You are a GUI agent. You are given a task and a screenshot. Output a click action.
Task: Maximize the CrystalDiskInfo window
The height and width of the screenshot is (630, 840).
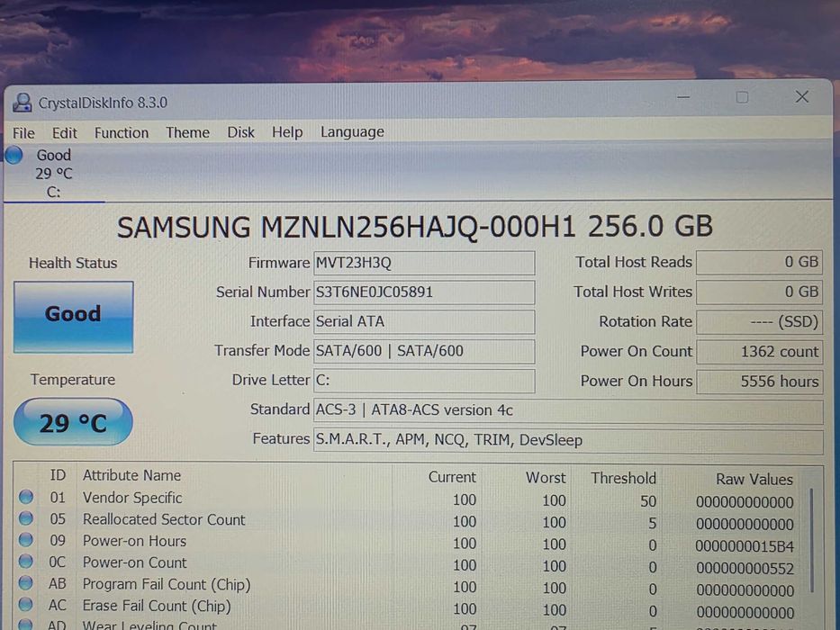[x=742, y=97]
